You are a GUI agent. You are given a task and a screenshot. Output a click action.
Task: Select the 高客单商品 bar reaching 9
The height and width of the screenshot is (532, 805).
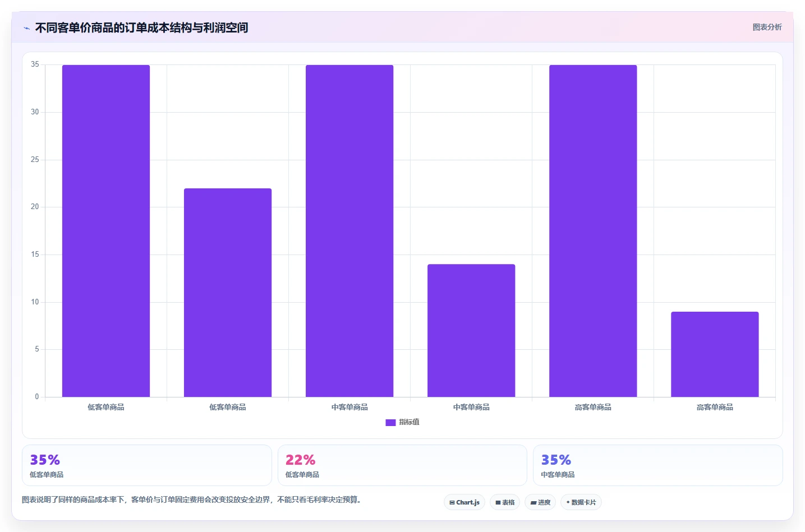click(x=715, y=354)
